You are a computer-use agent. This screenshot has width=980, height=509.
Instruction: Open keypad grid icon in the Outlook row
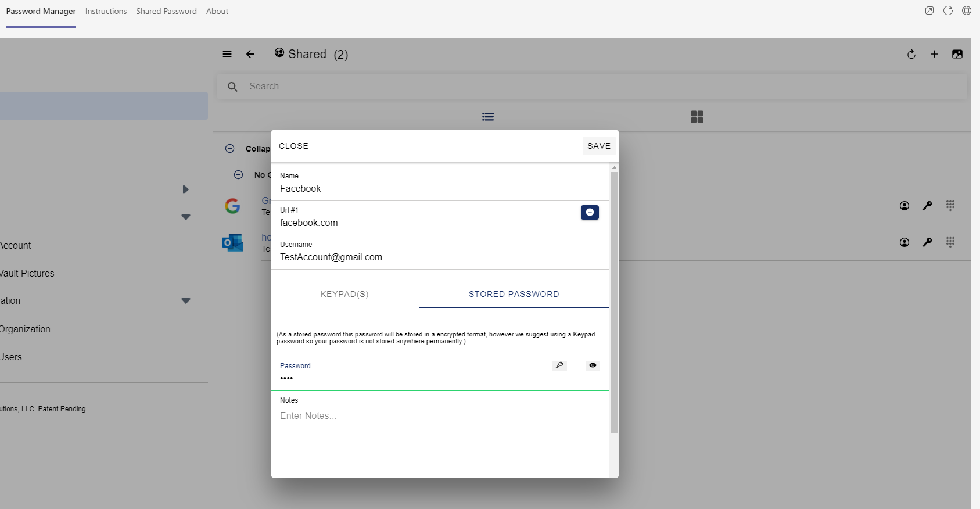(950, 242)
